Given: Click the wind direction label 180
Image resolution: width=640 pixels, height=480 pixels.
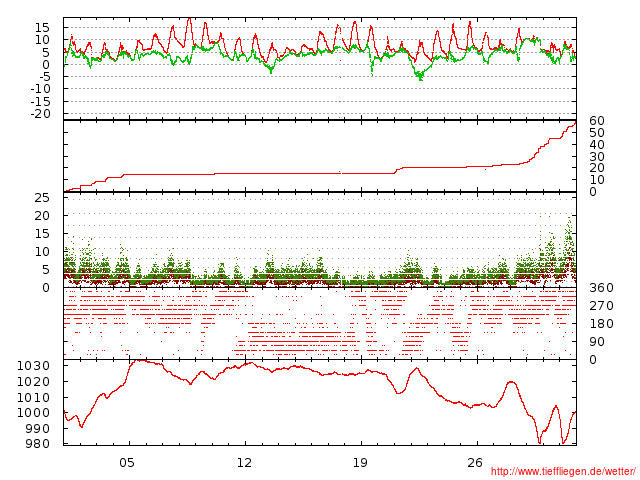Looking at the screenshot, I should pyautogui.click(x=601, y=324).
